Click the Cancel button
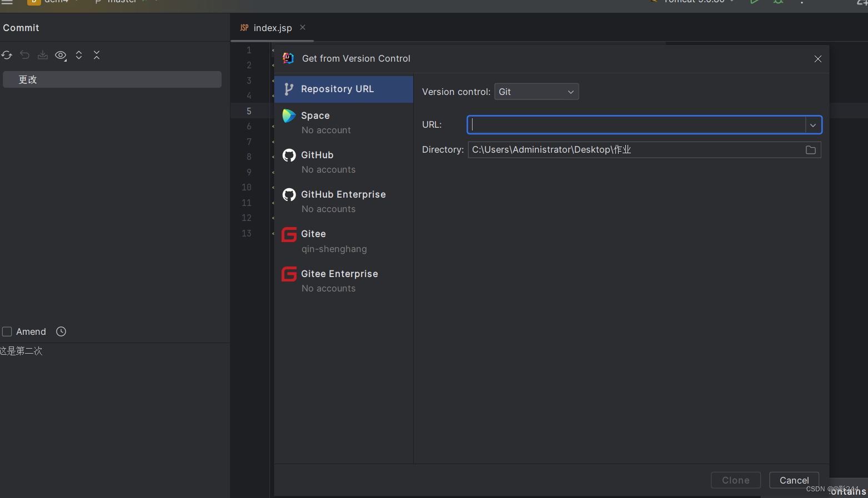 pos(794,480)
